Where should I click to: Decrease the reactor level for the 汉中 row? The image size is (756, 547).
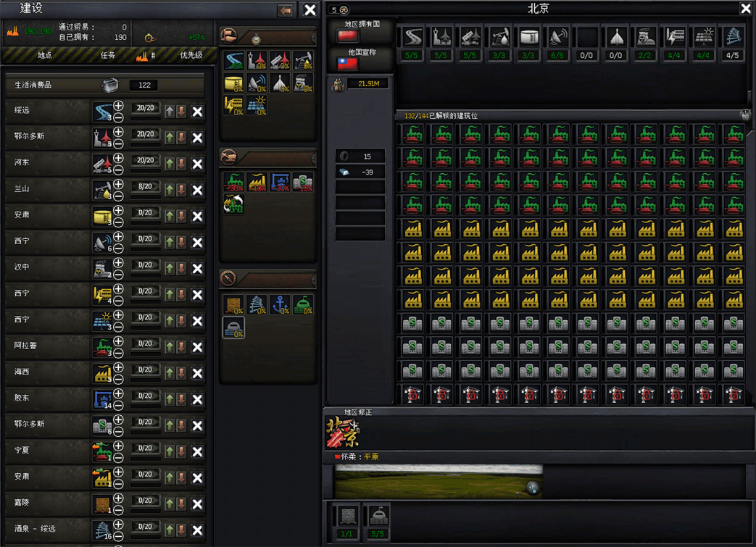(x=119, y=274)
